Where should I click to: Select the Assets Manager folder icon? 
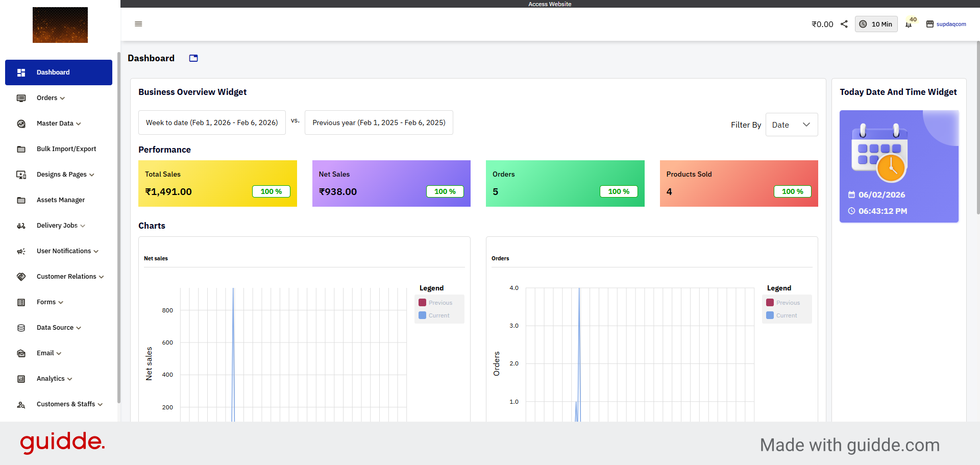(21, 200)
